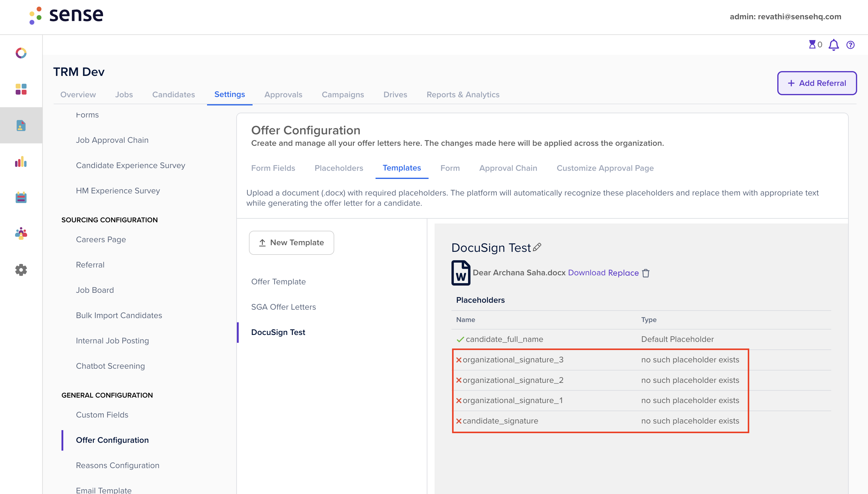Open the team/people icon in the sidebar
Screen dimensions: 868x494
(x=21, y=233)
